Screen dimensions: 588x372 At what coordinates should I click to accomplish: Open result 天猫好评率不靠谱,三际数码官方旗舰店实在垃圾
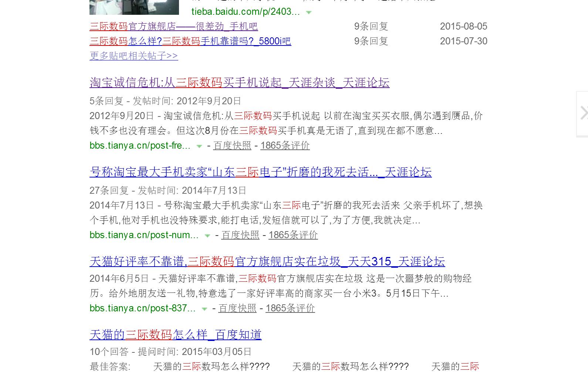[267, 261]
